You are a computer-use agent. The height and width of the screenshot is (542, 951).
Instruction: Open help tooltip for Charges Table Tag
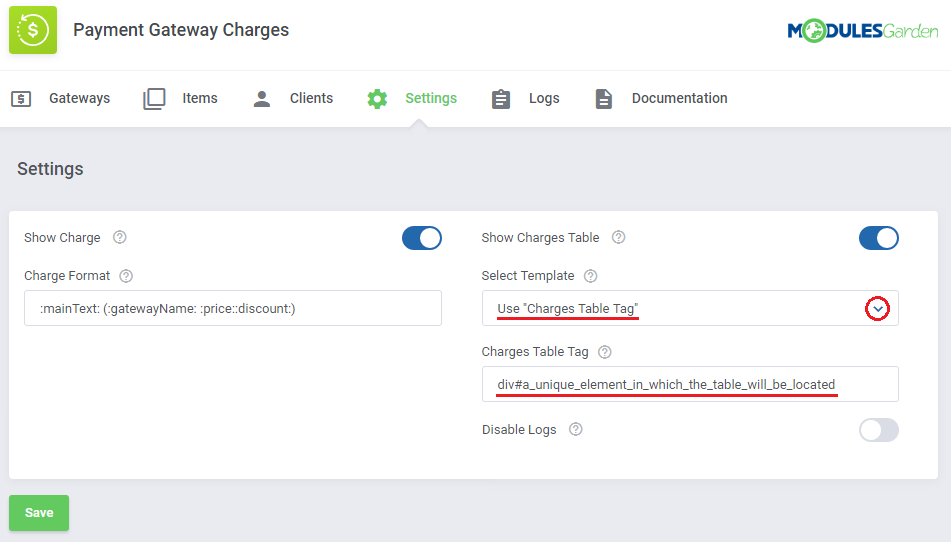click(x=605, y=352)
